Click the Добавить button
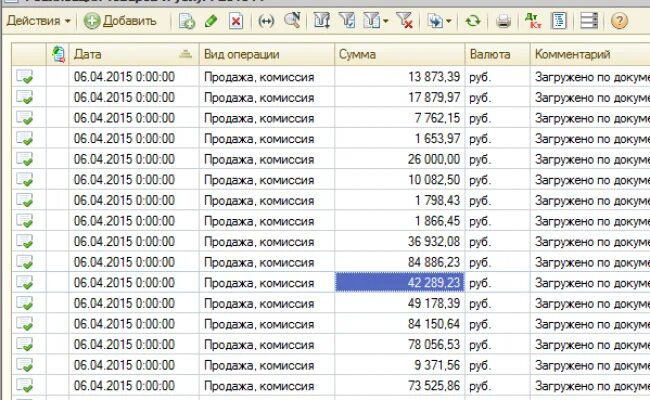650x400 pixels. click(x=120, y=20)
